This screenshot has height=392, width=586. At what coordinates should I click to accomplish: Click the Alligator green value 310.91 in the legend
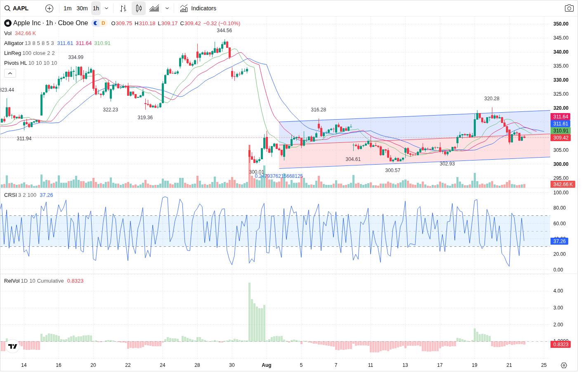pos(102,43)
